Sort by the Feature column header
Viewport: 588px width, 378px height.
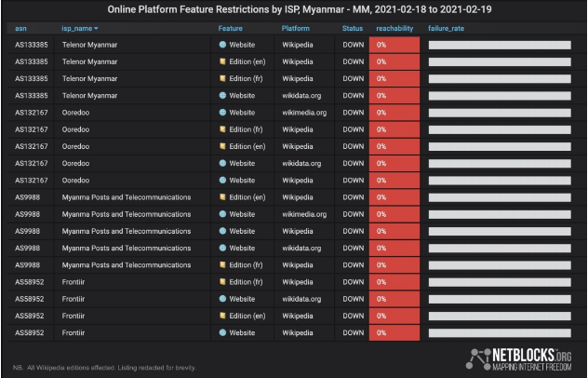point(230,29)
